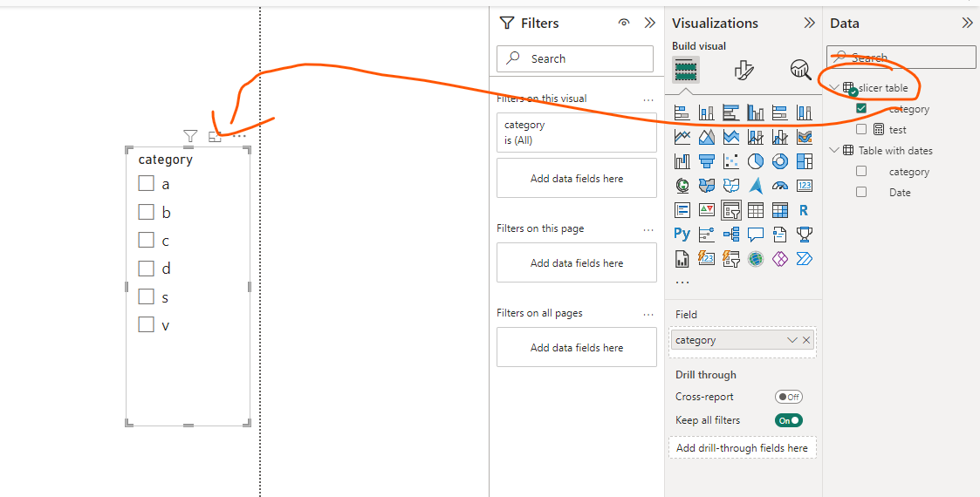Choose the Pie chart visual
Viewport: 980px width, 497px height.
(x=756, y=161)
